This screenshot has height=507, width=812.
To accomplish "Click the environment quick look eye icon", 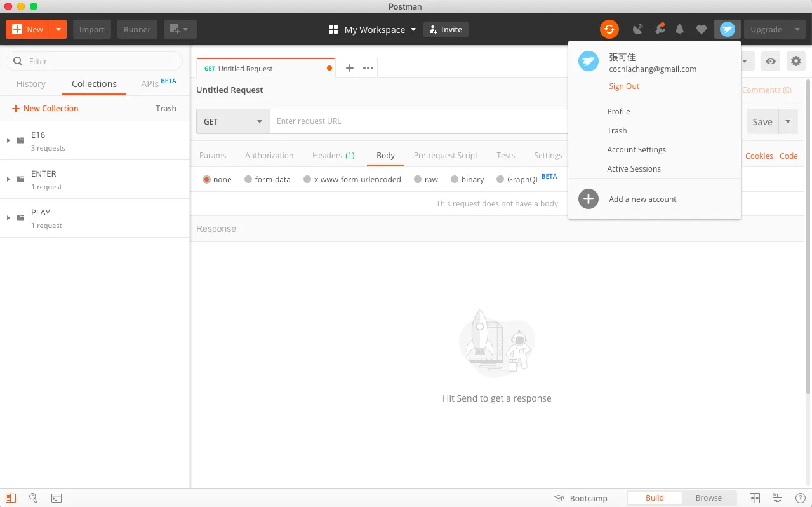I will tap(770, 61).
